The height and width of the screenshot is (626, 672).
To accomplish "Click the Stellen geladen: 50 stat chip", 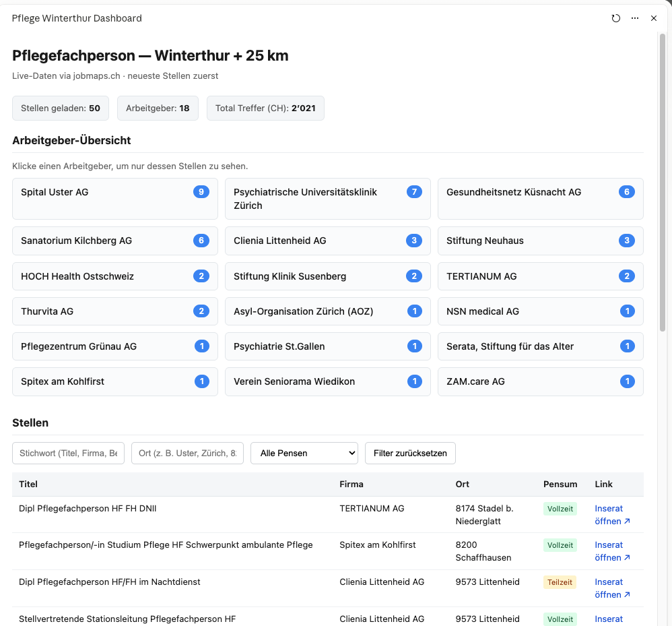I will [61, 108].
